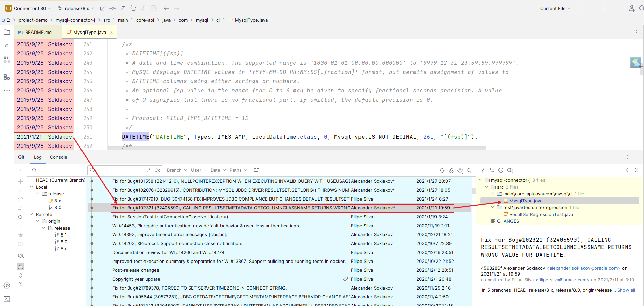Click the mysql-connector-j breadcrumb
Image resolution: width=644 pixels, height=306 pixels.
click(76, 20)
